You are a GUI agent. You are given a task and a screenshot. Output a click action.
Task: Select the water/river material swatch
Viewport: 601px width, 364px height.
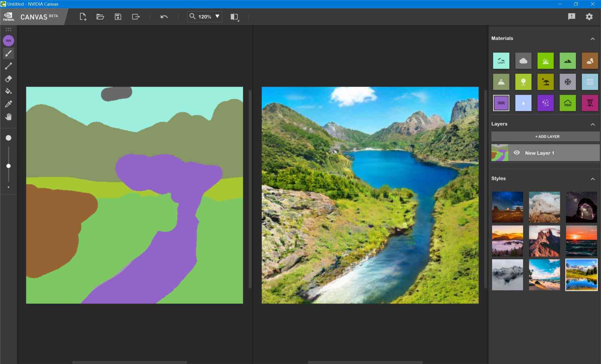501,103
